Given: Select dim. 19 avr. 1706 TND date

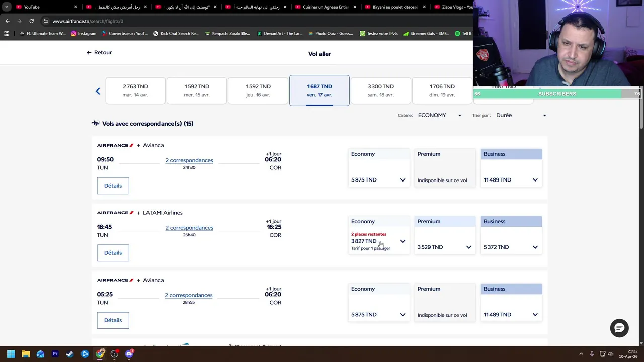Looking at the screenshot, I should coord(442,90).
